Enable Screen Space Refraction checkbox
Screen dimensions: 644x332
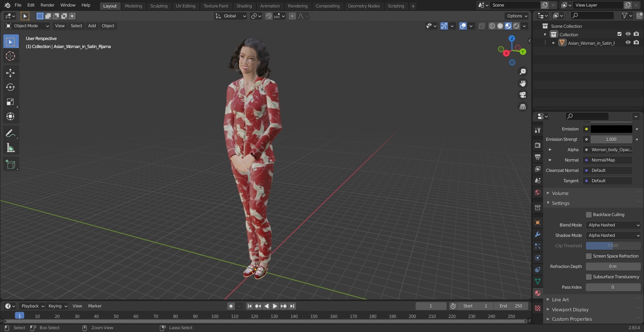(589, 256)
